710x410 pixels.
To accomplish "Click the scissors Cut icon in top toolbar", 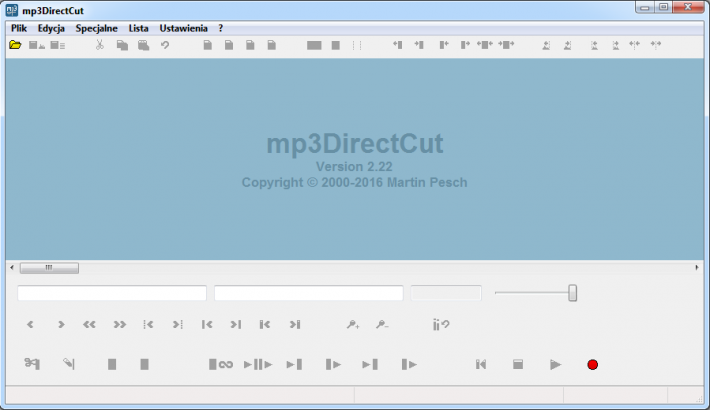I will (x=100, y=45).
